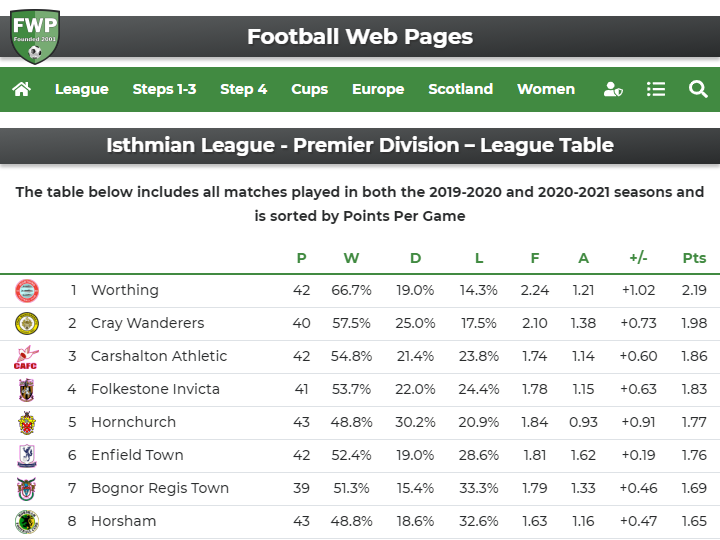Open the Steps 1-3 menu

pos(164,89)
